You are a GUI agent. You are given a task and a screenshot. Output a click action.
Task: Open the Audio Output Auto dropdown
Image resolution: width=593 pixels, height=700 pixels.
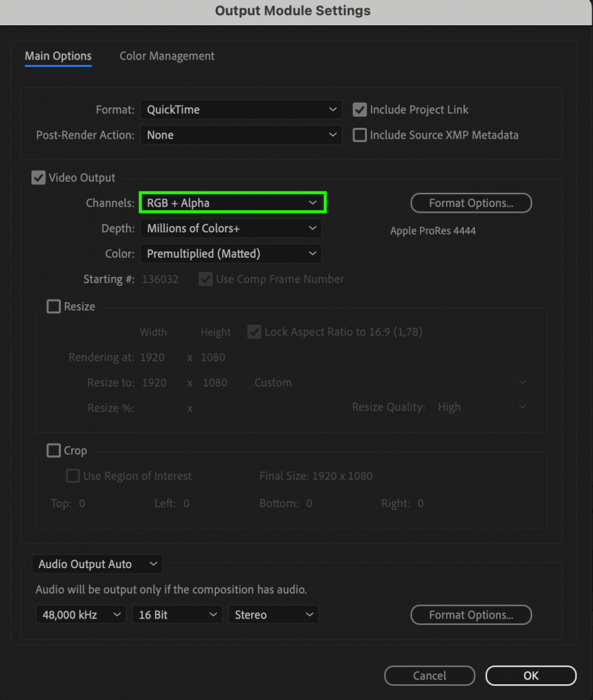tap(96, 564)
